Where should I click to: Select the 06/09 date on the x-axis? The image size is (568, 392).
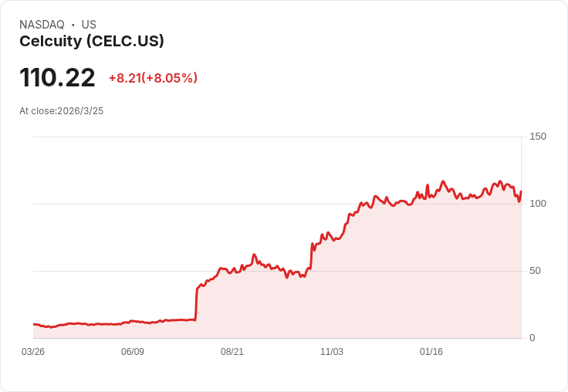[133, 352]
